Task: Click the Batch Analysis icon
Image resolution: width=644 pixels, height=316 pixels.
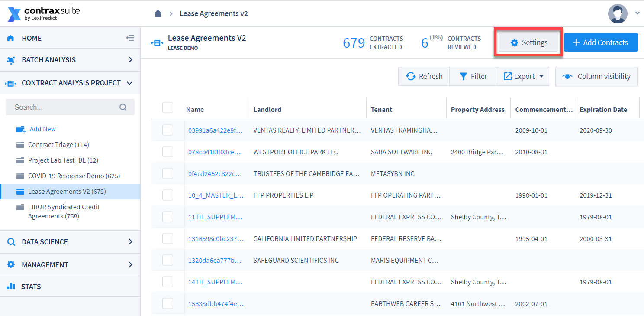Action: [11, 60]
